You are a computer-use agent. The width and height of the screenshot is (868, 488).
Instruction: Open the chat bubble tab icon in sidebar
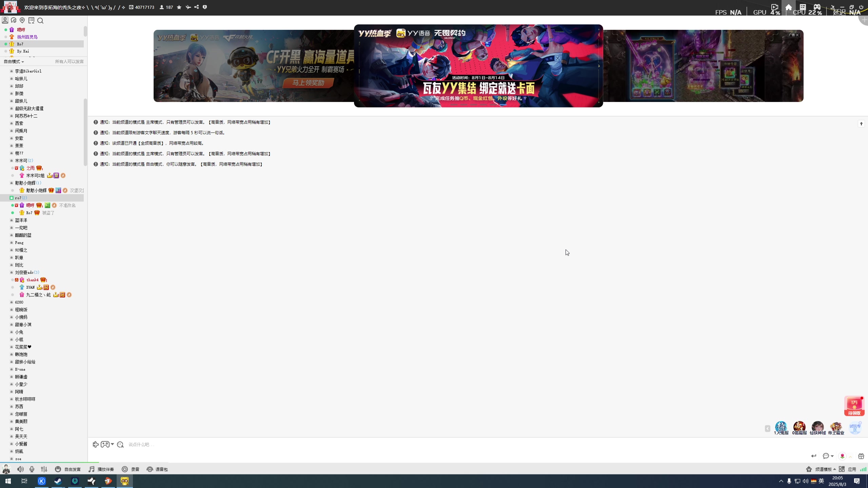click(x=14, y=20)
